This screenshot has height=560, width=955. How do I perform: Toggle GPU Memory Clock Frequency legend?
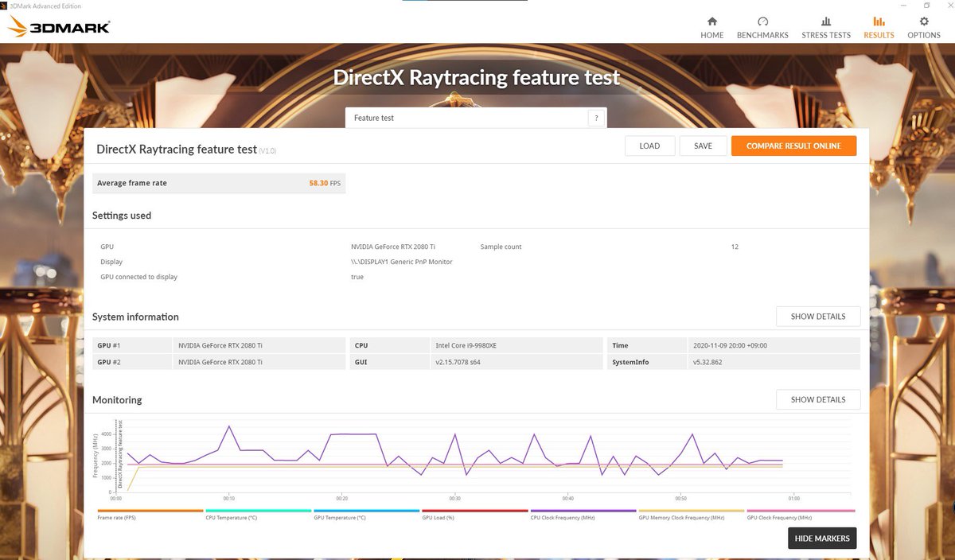click(x=691, y=514)
